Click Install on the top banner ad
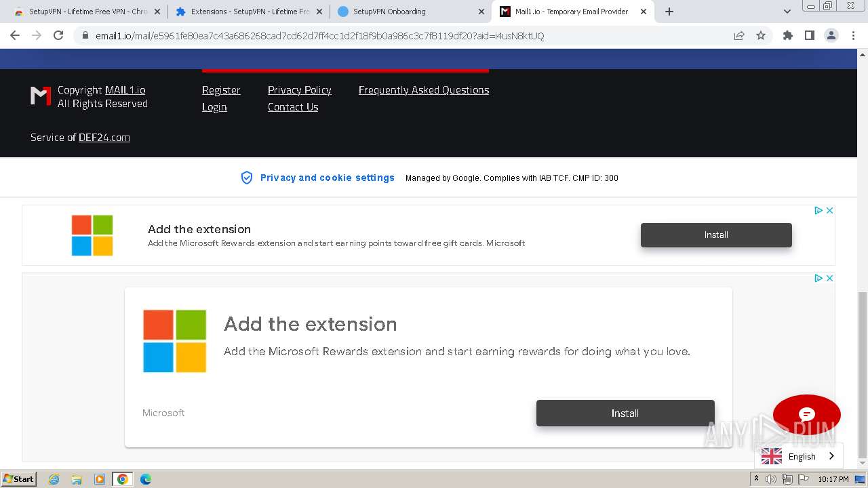The width and height of the screenshot is (868, 488). point(716,235)
